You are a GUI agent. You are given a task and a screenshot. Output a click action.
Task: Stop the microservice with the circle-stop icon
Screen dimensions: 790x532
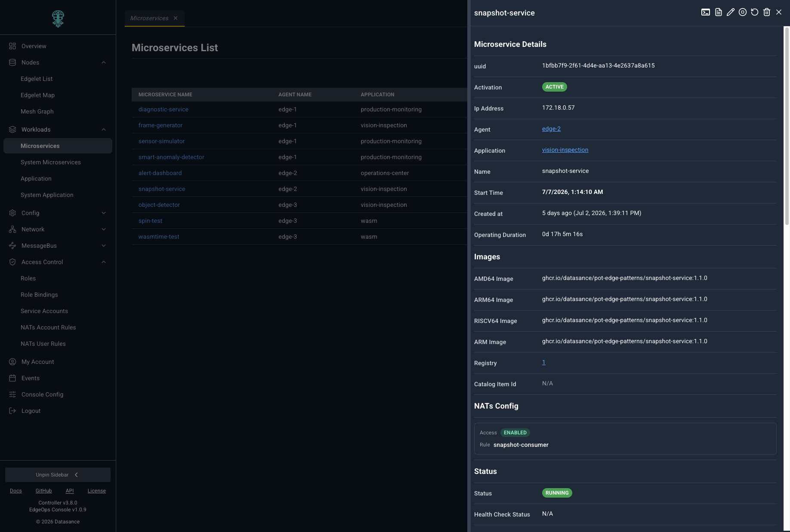pyautogui.click(x=742, y=12)
